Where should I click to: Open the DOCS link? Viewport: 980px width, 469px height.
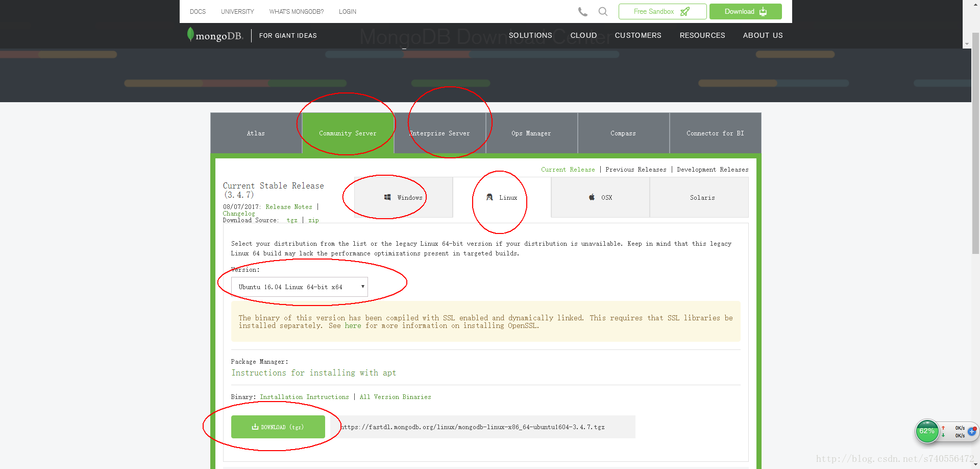pyautogui.click(x=198, y=12)
